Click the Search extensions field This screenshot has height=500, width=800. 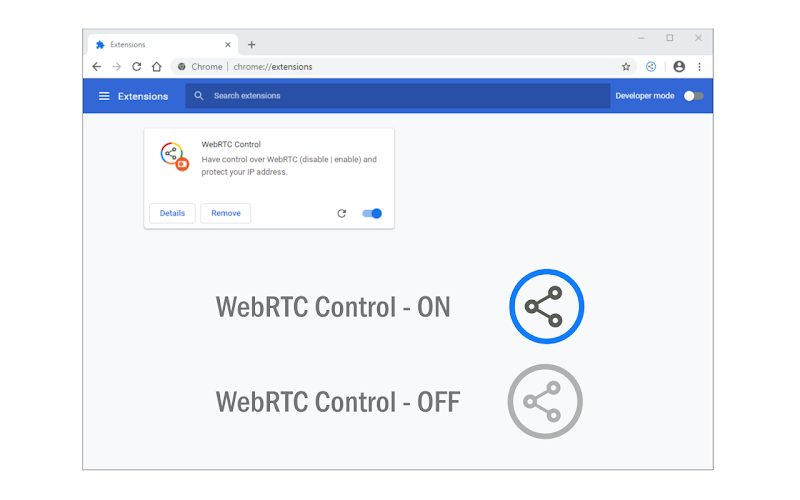pos(397,96)
